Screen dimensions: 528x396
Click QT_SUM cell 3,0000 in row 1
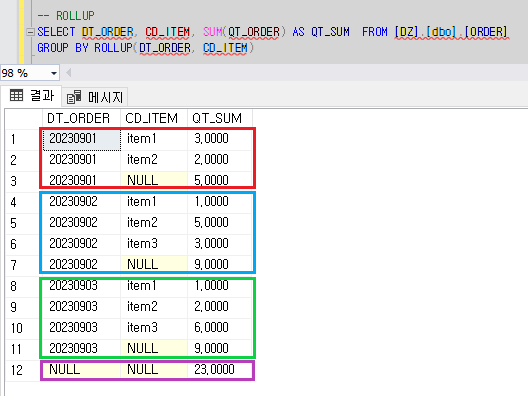(x=220, y=139)
